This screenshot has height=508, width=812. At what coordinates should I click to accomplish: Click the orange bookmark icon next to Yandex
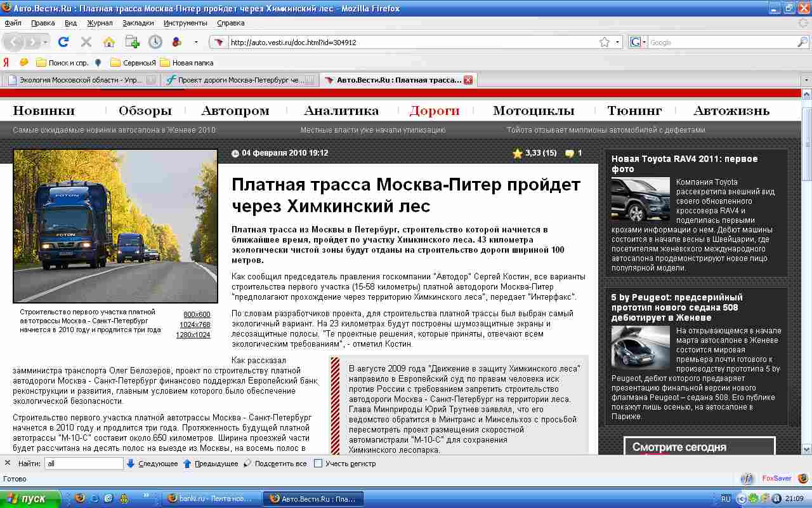tap(24, 62)
